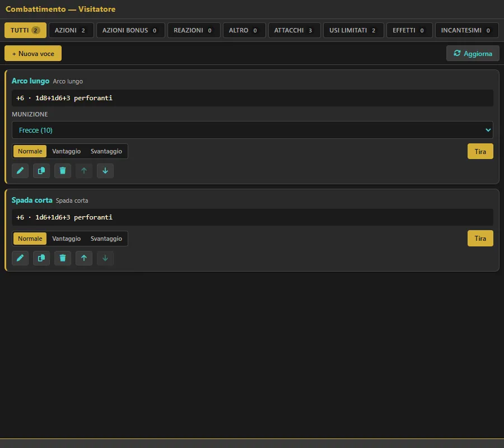Open the AZIONI BONUS tab
The width and height of the screenshot is (504, 448).
(x=130, y=30)
